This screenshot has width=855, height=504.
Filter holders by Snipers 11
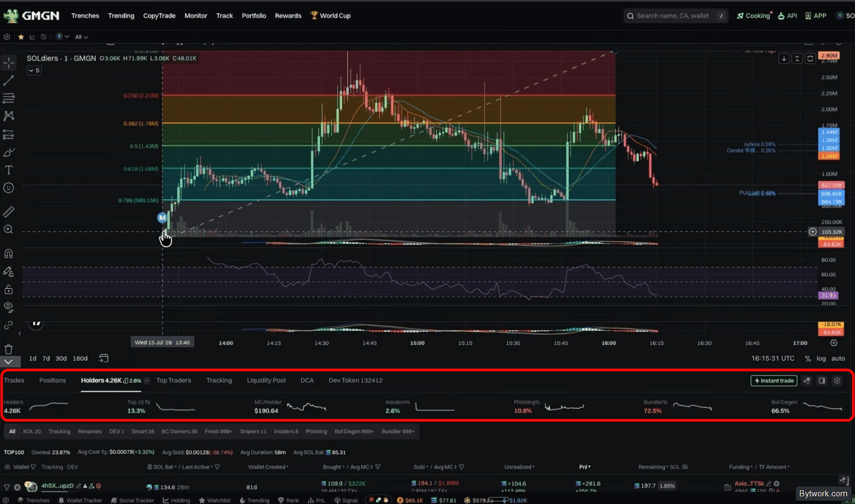point(253,432)
